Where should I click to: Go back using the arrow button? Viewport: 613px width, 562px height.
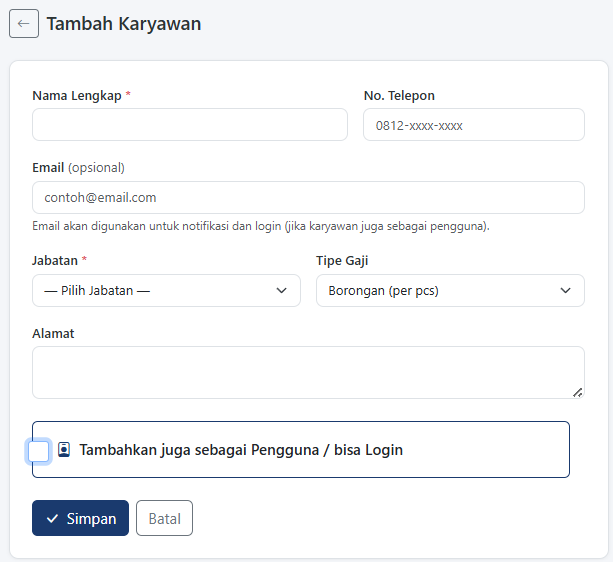24,23
